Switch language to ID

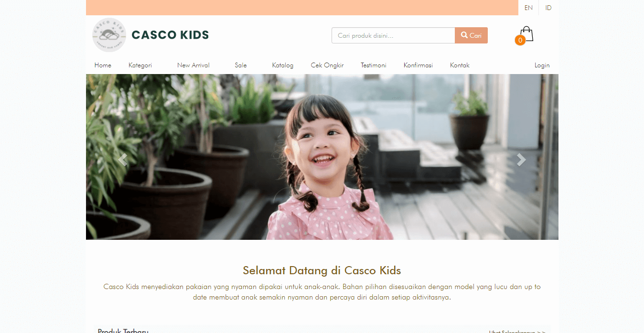(548, 8)
